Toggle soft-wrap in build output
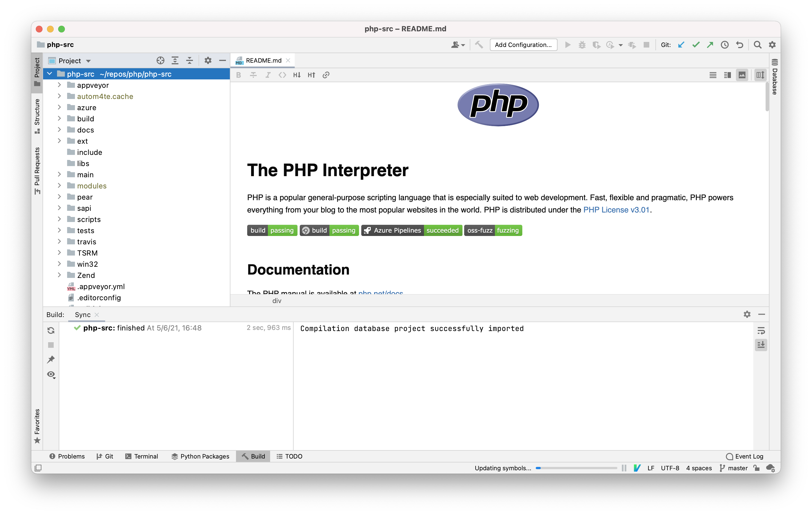 pyautogui.click(x=761, y=330)
